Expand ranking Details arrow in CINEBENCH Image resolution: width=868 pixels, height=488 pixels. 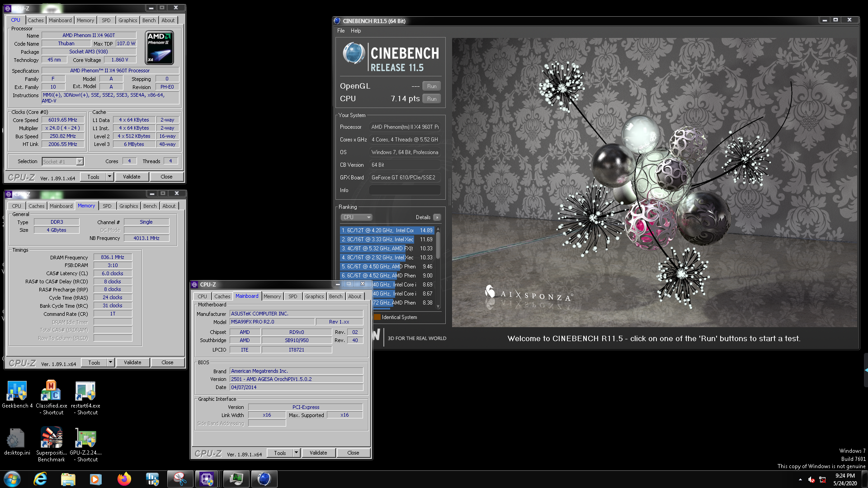point(437,217)
